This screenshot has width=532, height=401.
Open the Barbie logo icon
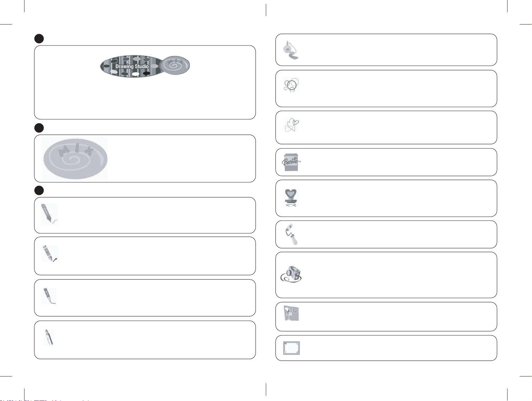click(x=291, y=162)
